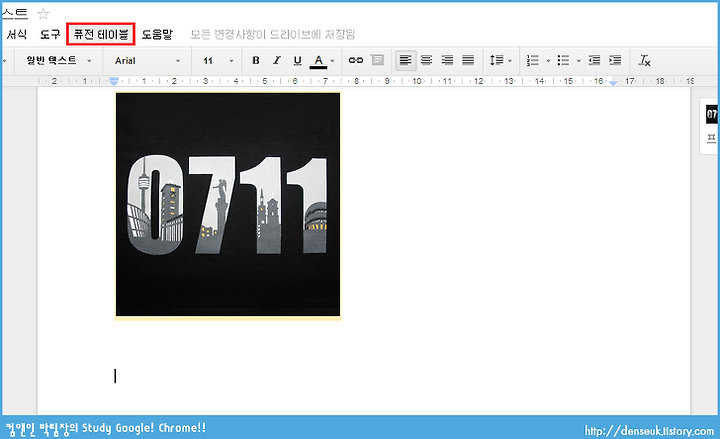
Task: Decrease indent with the outdent icon
Action: (594, 60)
